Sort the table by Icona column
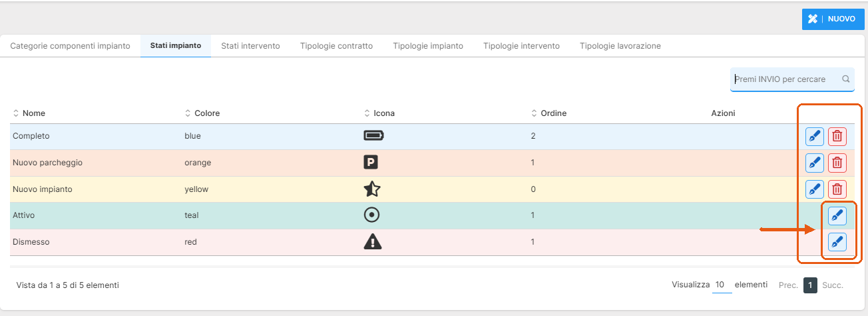This screenshot has width=868, height=316. point(379,113)
